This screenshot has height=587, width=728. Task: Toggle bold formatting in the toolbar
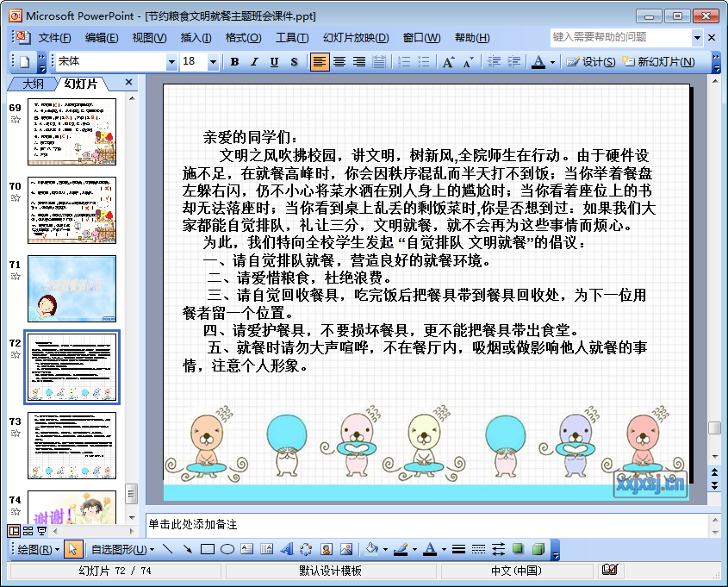(234, 62)
